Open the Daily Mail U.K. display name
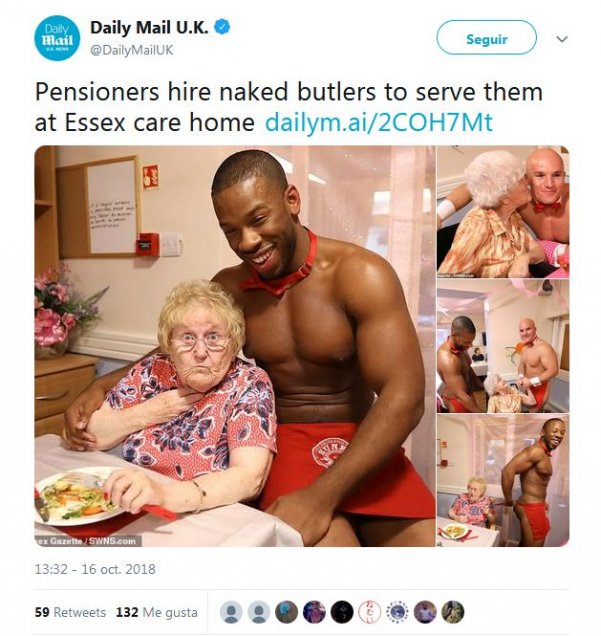 [x=149, y=27]
